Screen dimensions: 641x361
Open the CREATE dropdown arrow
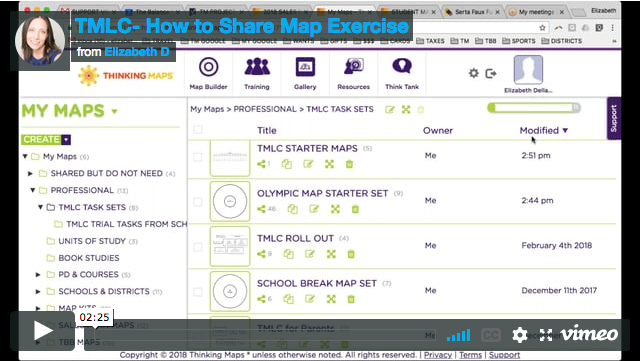(66, 140)
